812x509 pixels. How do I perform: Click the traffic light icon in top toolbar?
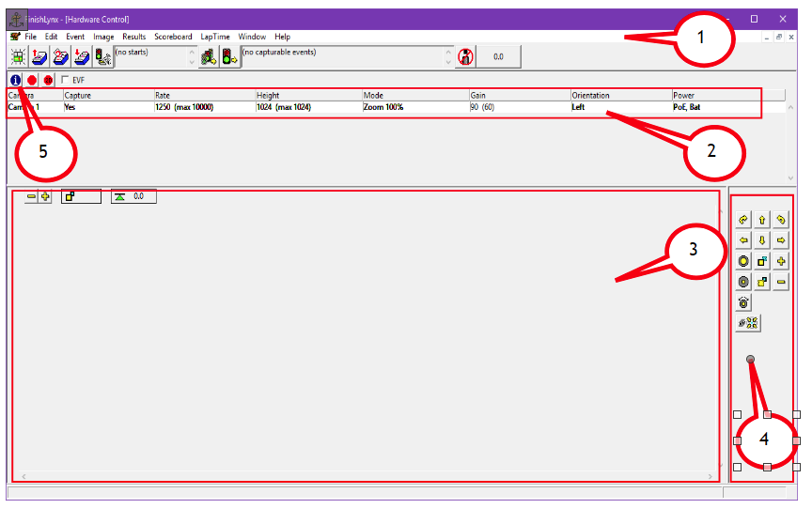point(229,56)
